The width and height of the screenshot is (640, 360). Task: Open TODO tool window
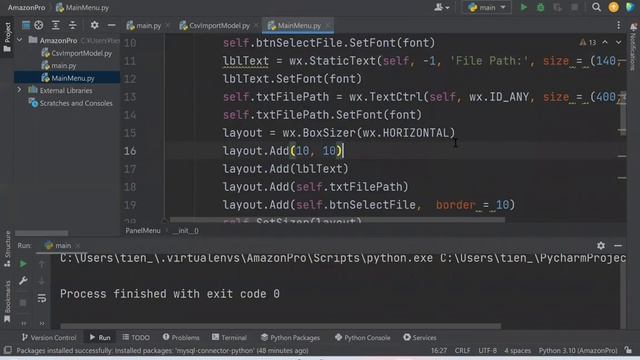tap(136, 338)
